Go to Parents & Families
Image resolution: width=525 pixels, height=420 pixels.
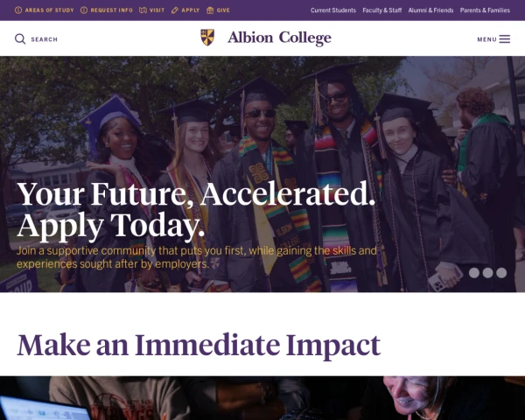(x=485, y=10)
